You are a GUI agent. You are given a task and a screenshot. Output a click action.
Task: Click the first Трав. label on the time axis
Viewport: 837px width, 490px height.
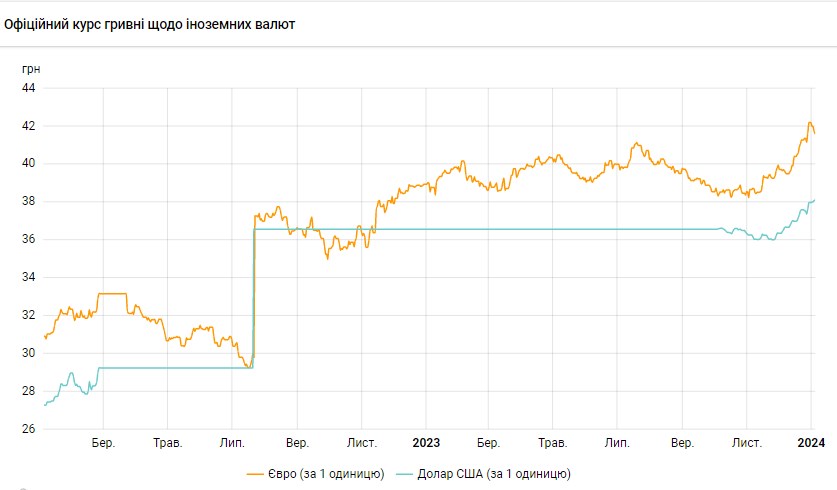[167, 442]
